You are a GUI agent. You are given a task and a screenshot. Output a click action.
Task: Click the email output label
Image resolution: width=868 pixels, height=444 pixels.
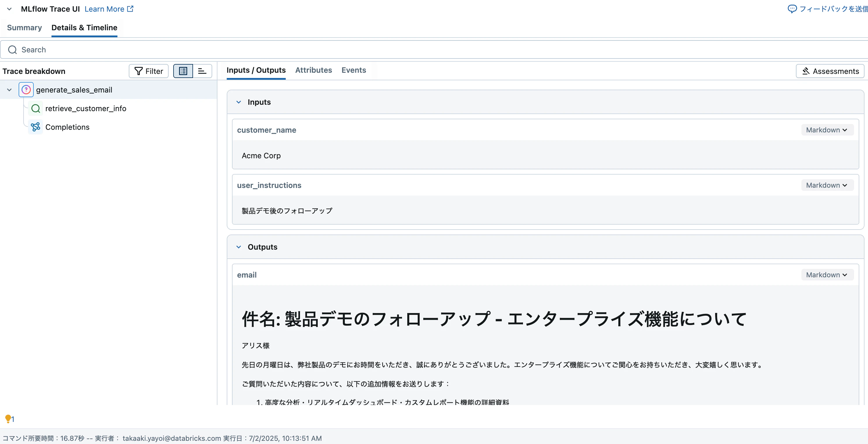pos(247,275)
